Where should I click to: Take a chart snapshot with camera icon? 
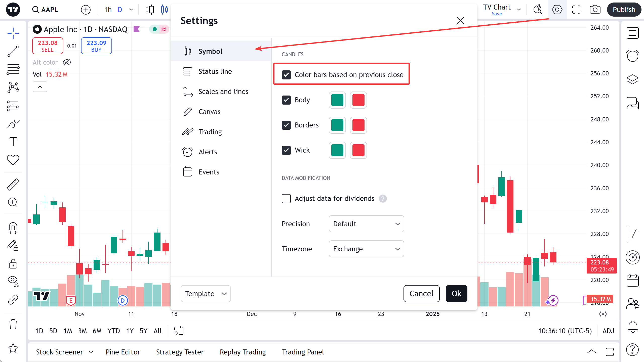click(x=595, y=10)
